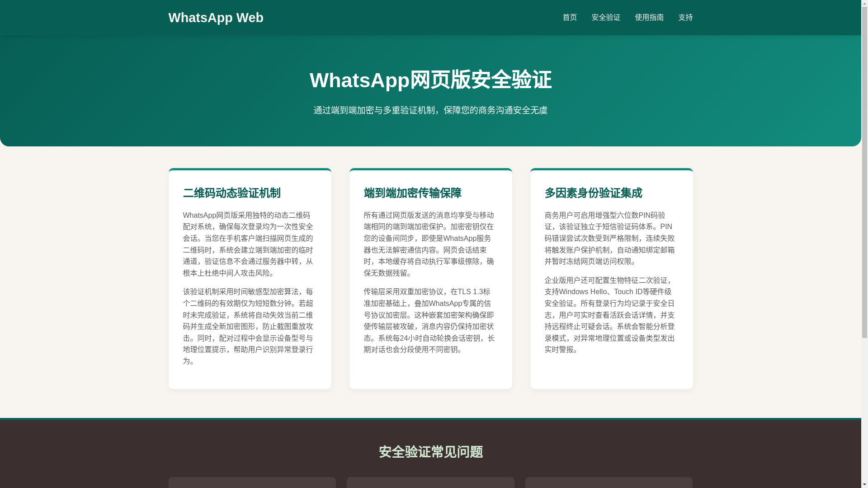Select the 二维码动态验证机制 card heading

(x=232, y=193)
